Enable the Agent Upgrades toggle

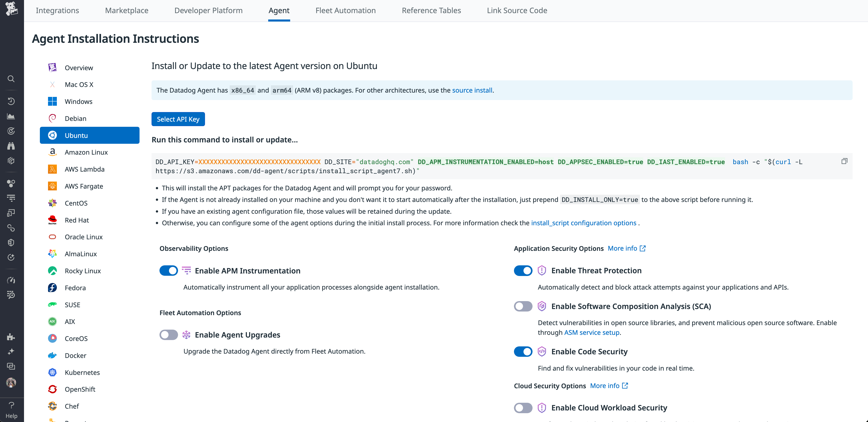click(169, 335)
